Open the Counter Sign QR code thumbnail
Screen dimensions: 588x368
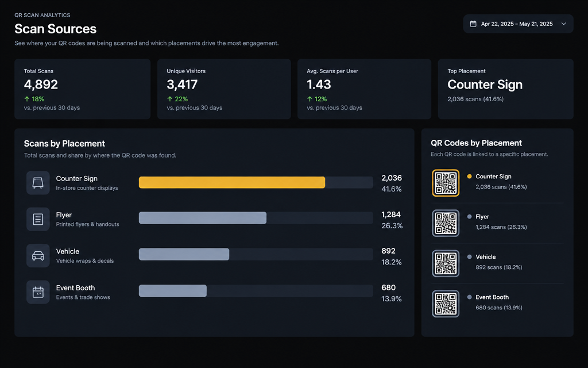tap(446, 183)
